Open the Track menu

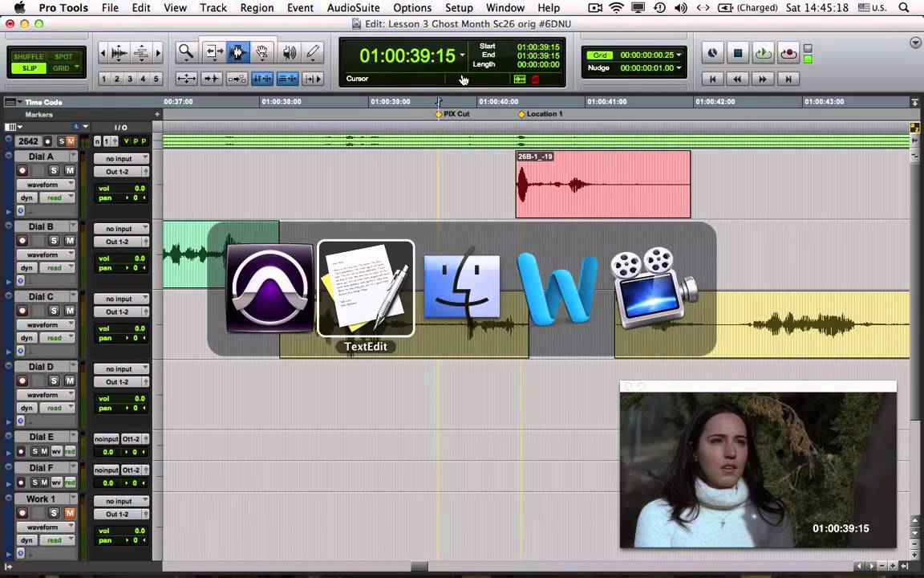[213, 8]
